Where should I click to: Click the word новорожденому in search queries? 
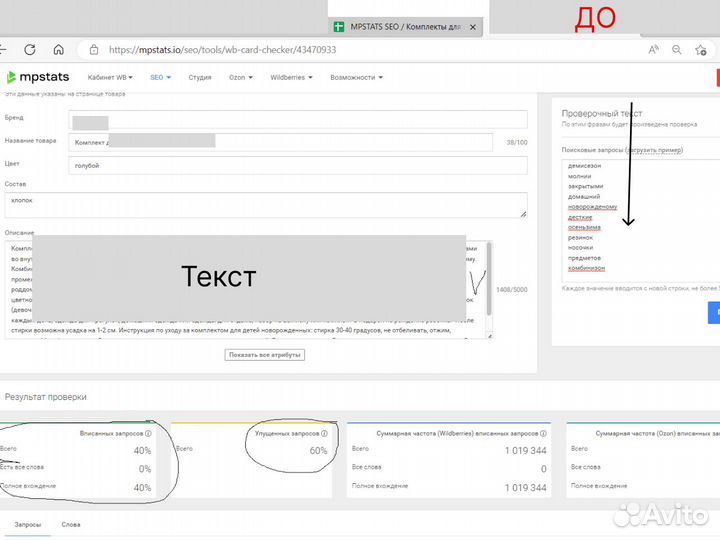592,207
